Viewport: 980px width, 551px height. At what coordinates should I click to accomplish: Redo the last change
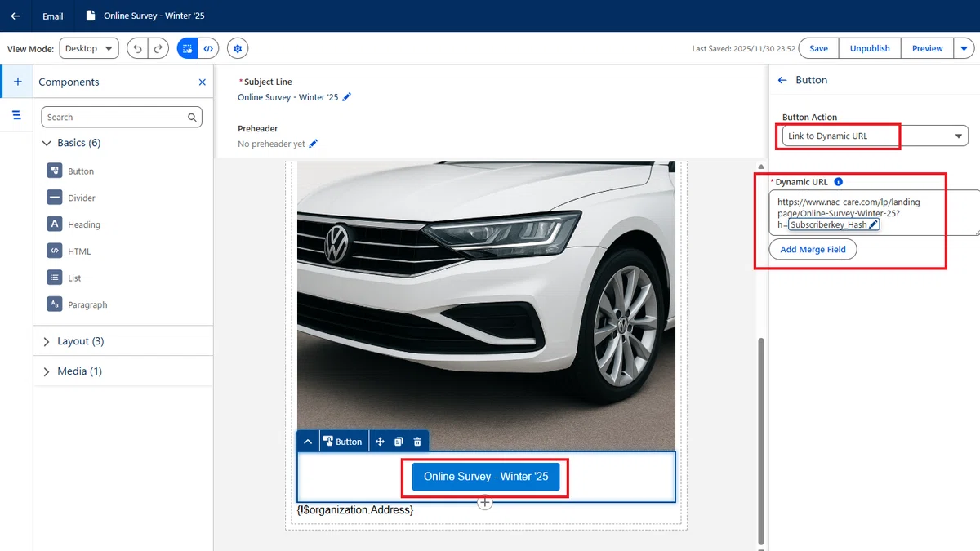pyautogui.click(x=158, y=48)
